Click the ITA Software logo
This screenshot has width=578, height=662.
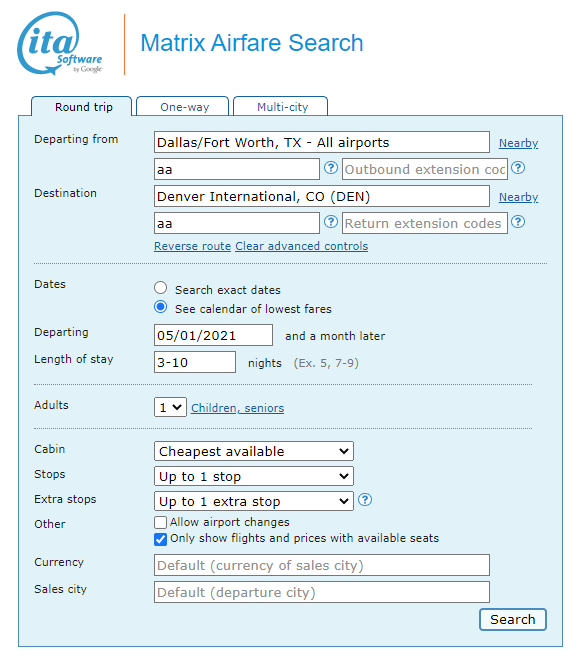tap(60, 43)
